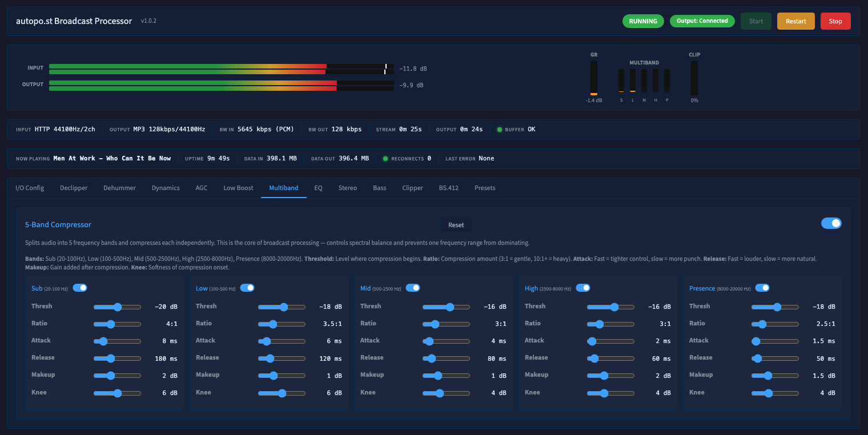Click the Low band Ratio slider
This screenshot has height=435, width=868.
(282, 324)
